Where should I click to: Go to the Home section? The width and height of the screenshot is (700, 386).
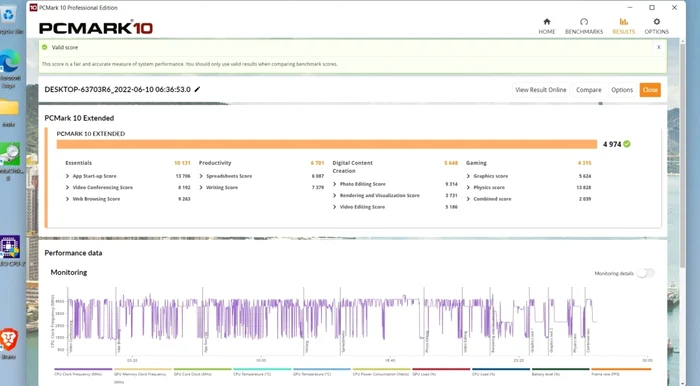click(x=546, y=26)
